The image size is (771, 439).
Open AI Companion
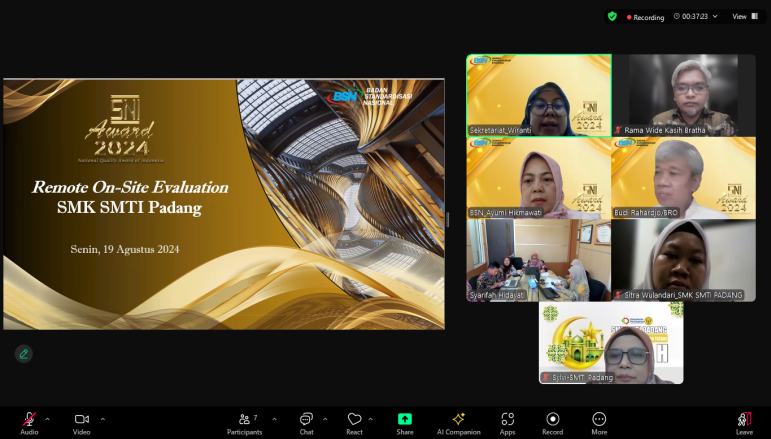tap(459, 423)
